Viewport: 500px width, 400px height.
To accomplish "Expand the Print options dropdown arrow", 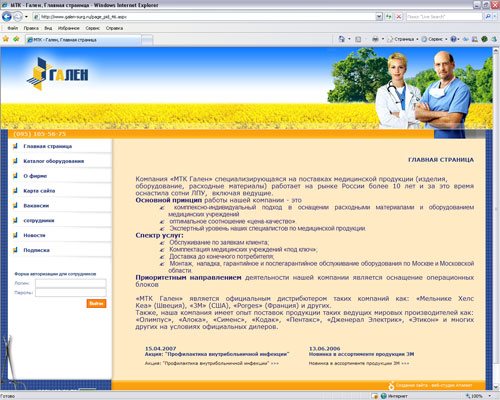I will point(383,39).
